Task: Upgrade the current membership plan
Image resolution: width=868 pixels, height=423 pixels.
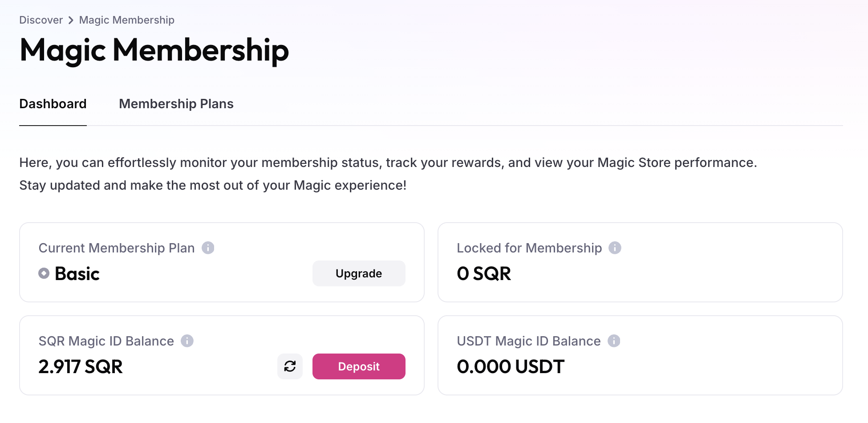Action: (x=359, y=273)
